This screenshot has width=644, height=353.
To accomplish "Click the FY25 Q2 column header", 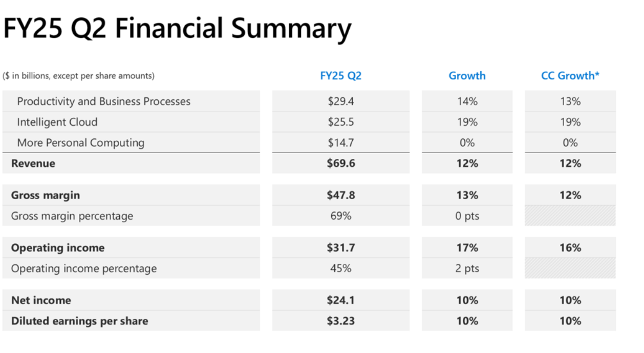I will [x=340, y=76].
